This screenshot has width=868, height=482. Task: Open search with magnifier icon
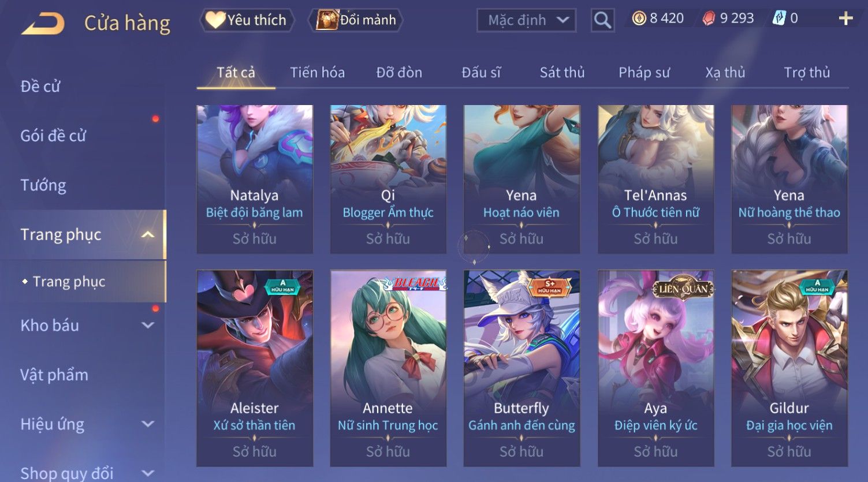coord(602,20)
